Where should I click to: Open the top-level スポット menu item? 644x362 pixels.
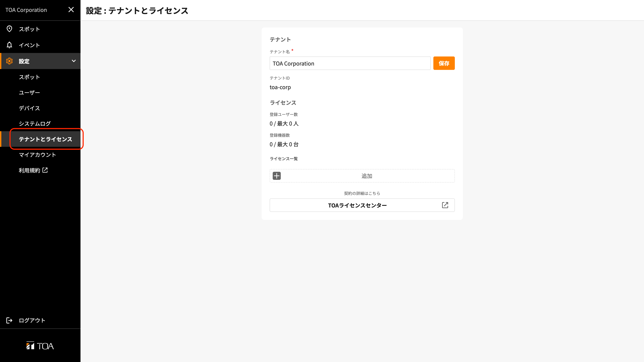pos(40,29)
